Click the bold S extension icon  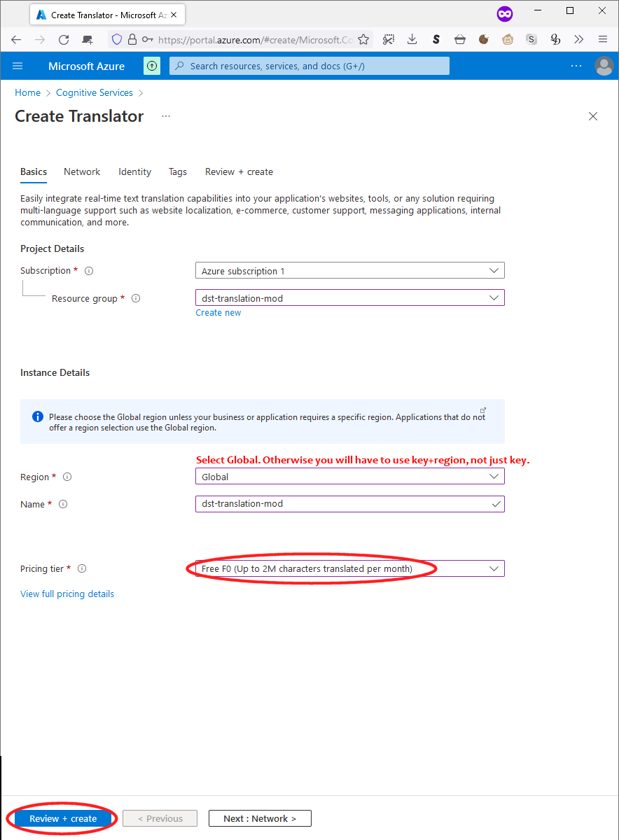[436, 40]
